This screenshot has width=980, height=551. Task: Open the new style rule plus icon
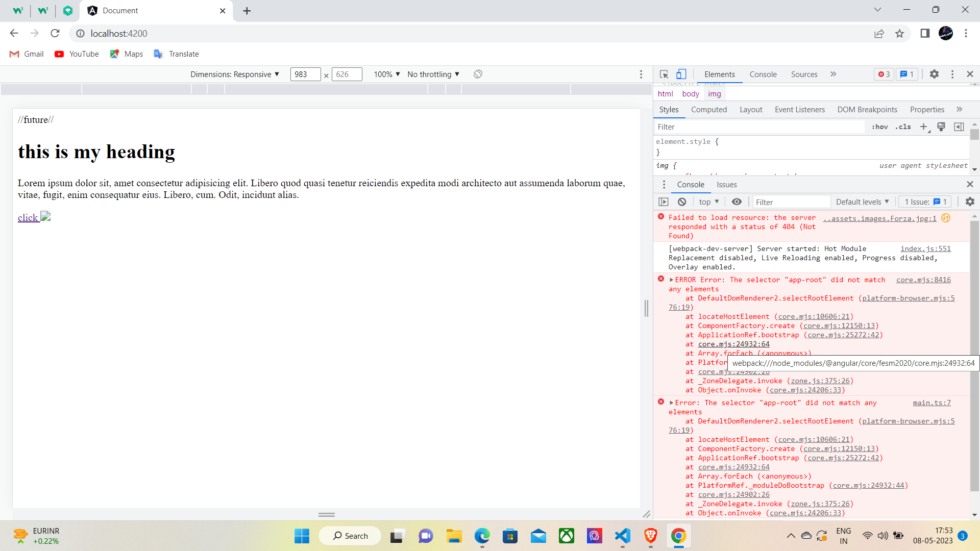(x=924, y=127)
